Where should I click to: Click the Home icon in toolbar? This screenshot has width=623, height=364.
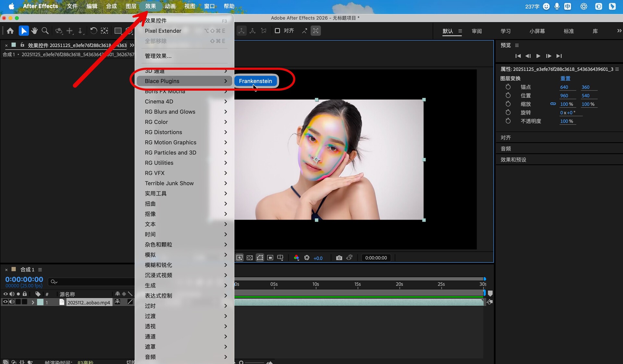tap(10, 31)
